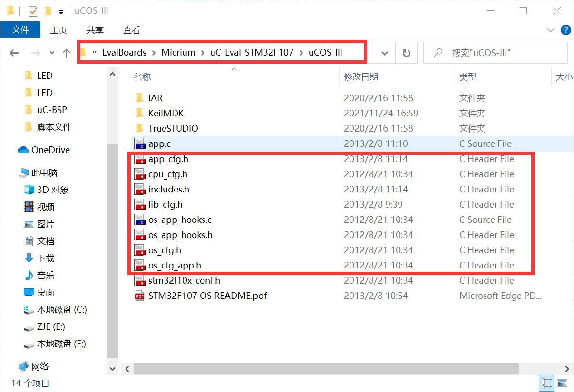Open the Quick Access Toolbar customize dropdown

click(61, 11)
